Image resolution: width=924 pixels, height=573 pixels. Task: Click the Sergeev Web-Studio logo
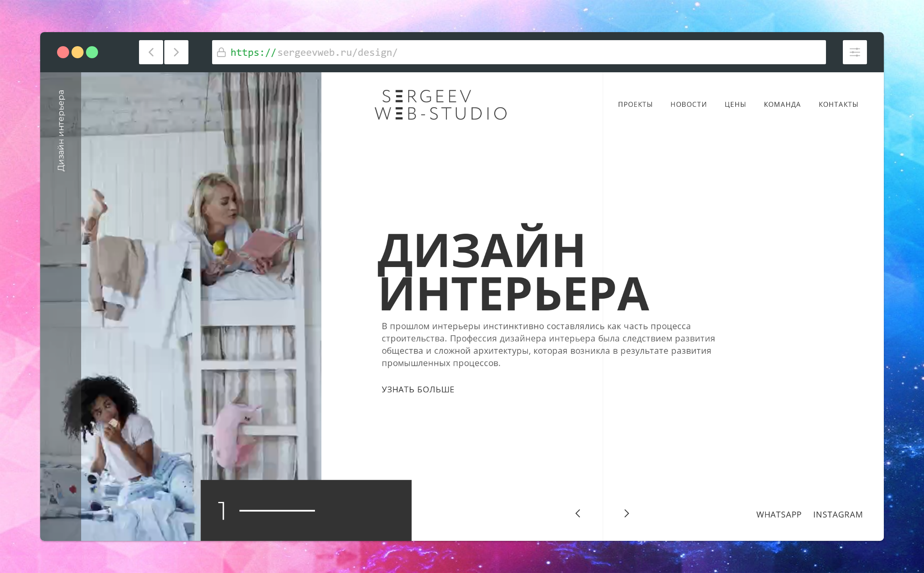pos(441,105)
